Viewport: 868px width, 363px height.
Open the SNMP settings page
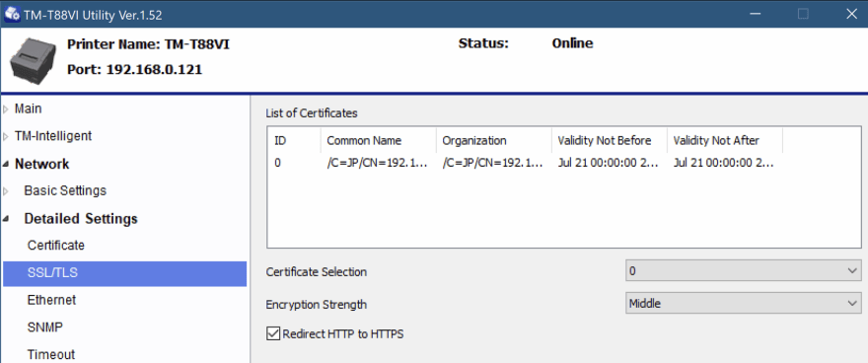tap(44, 327)
